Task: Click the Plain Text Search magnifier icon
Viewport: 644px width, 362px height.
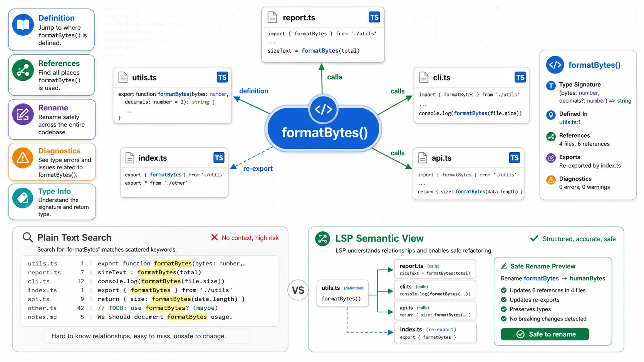Action: coord(28,237)
